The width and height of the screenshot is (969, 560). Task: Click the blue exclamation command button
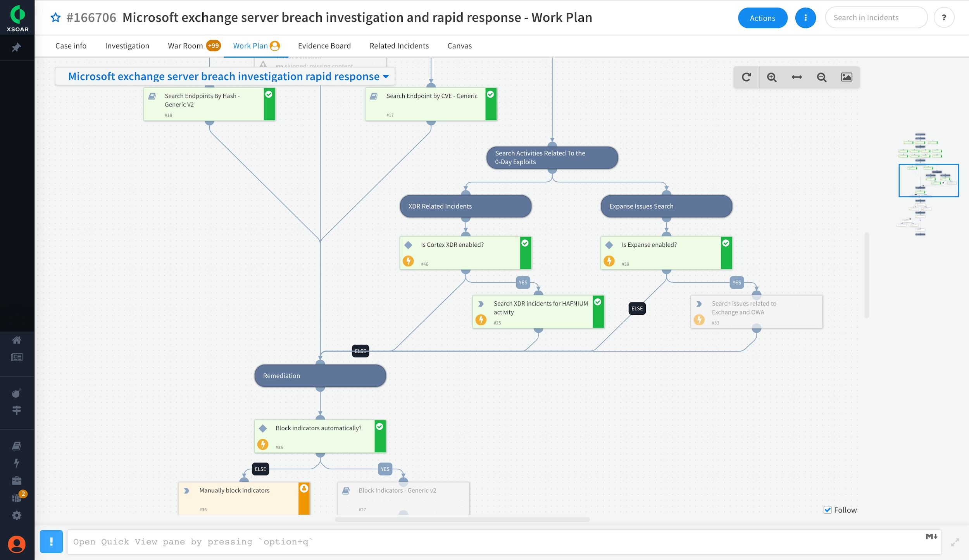click(x=51, y=541)
